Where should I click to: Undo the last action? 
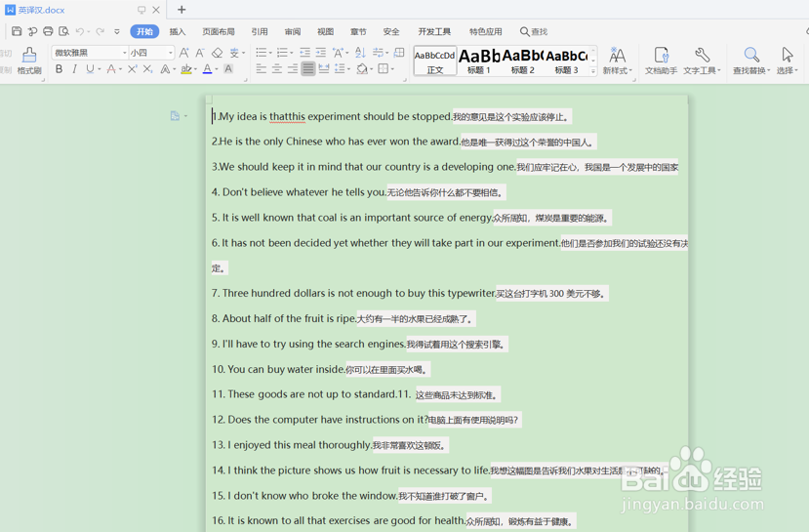click(x=79, y=31)
